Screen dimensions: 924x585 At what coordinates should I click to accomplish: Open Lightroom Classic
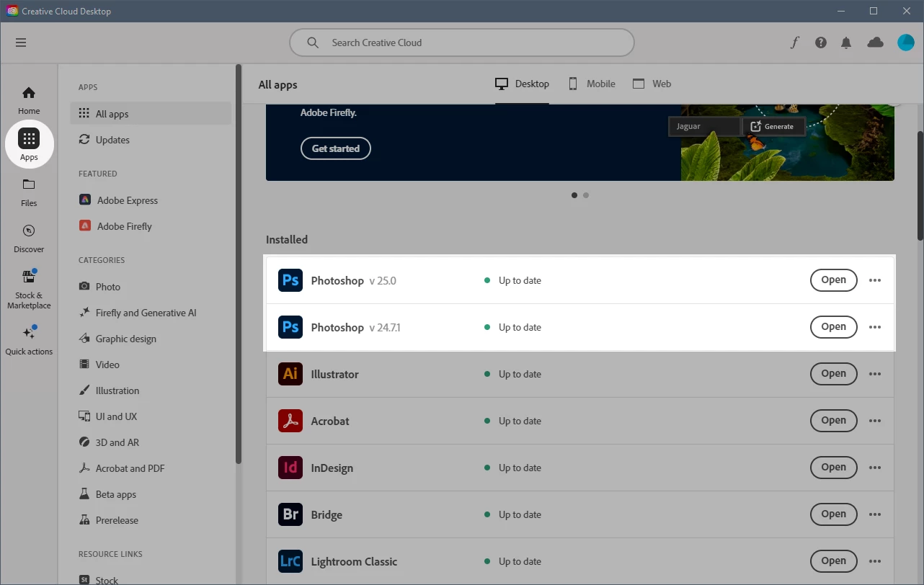[833, 561]
